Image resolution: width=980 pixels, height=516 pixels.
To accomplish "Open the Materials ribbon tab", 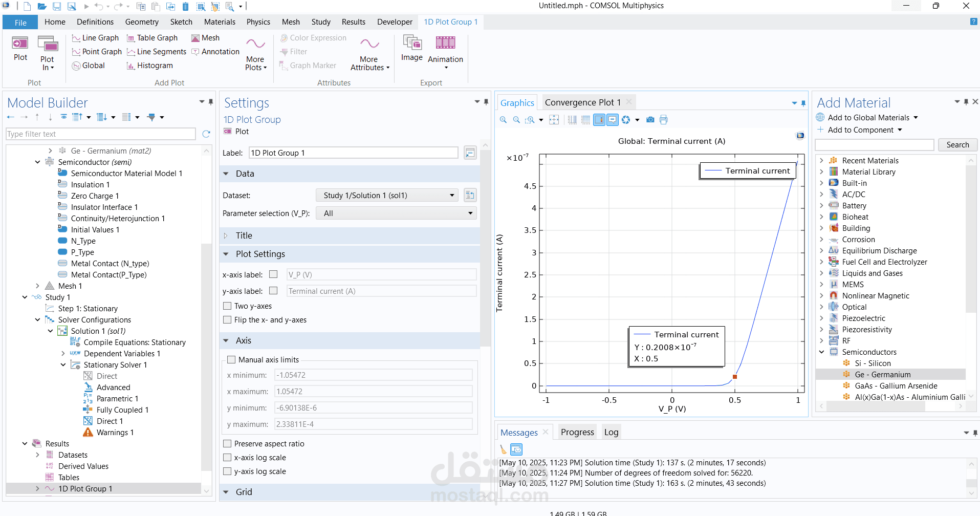I will tap(220, 22).
